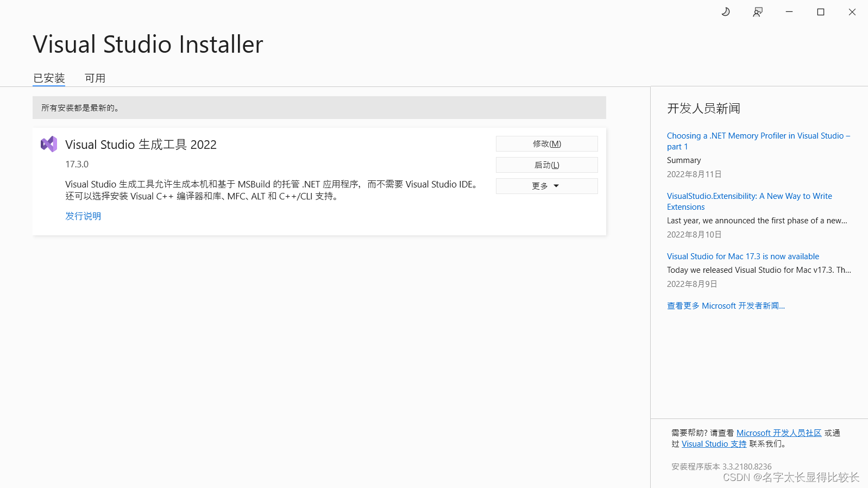This screenshot has width=868, height=488.
Task: Open the 发行说明 link
Action: click(83, 216)
